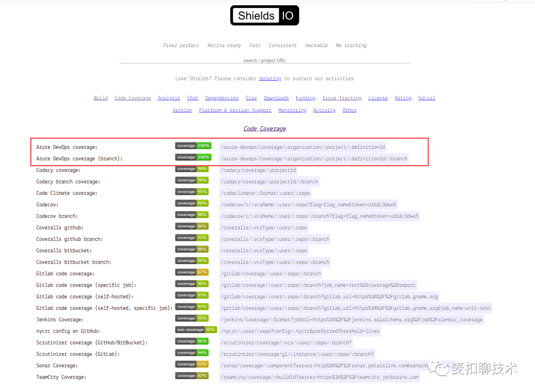Open the Size category link
This screenshot has height=392, width=535.
point(251,98)
